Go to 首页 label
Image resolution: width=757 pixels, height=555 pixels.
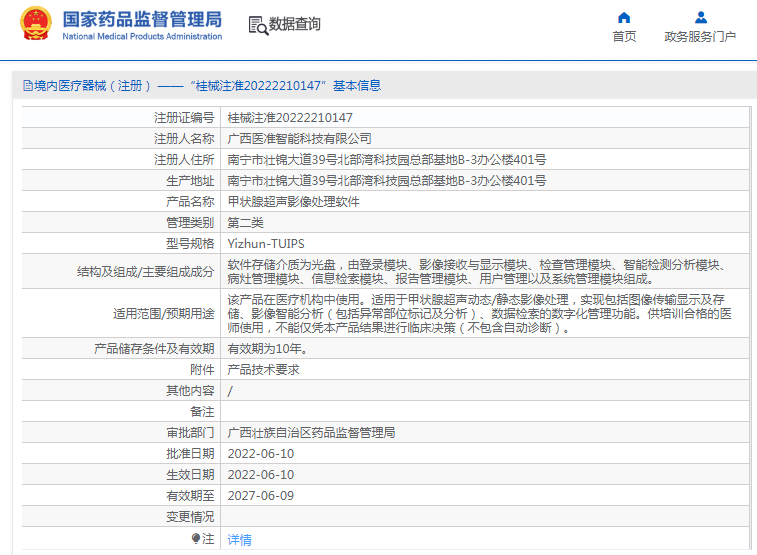[624, 37]
